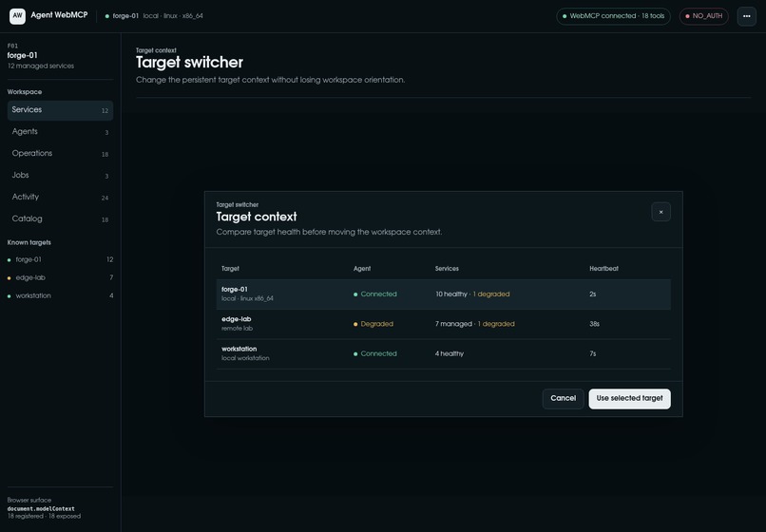Select the workstation row in target table
The width and height of the screenshot is (766, 532).
[x=443, y=353]
